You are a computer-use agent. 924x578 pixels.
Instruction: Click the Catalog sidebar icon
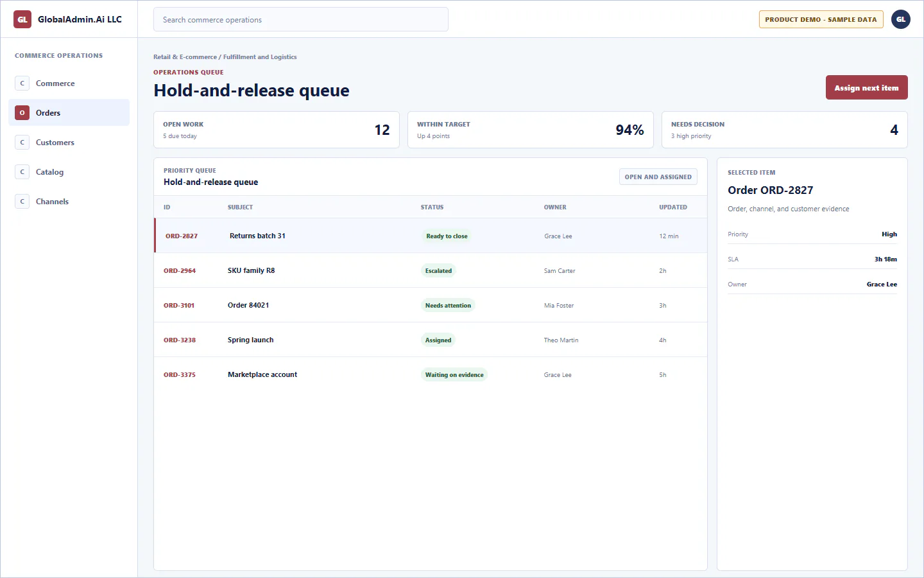pyautogui.click(x=22, y=172)
